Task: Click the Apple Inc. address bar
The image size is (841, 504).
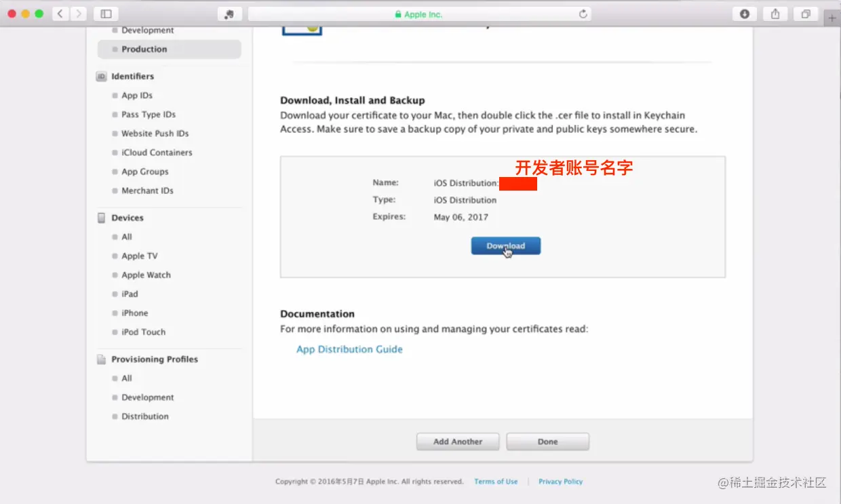Action: tap(419, 14)
